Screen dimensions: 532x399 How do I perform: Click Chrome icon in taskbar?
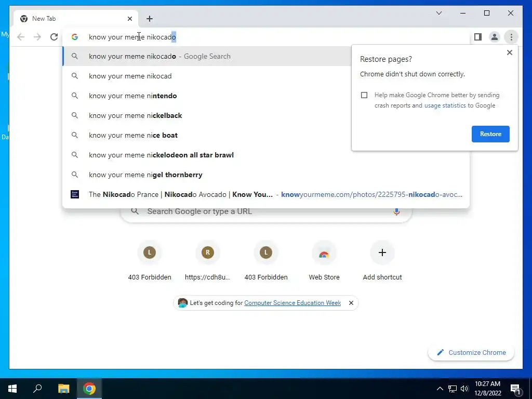[x=89, y=389]
